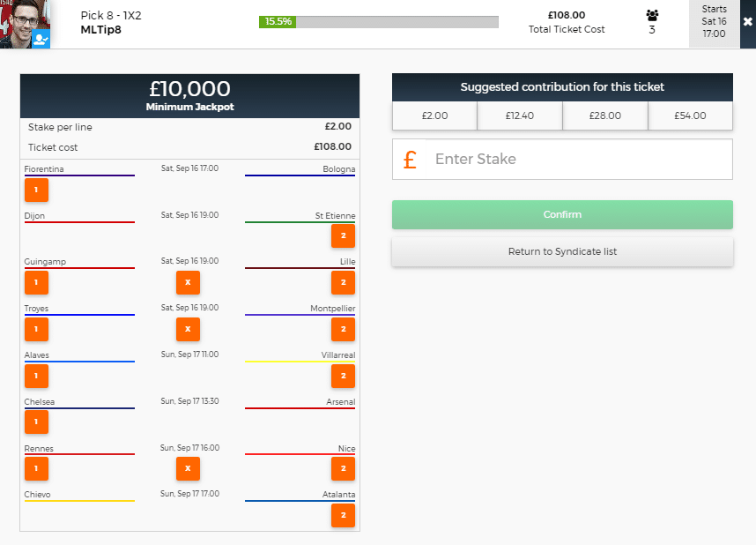Image resolution: width=756 pixels, height=545 pixels.
Task: Toggle away win pick for Villarreal
Action: click(343, 376)
